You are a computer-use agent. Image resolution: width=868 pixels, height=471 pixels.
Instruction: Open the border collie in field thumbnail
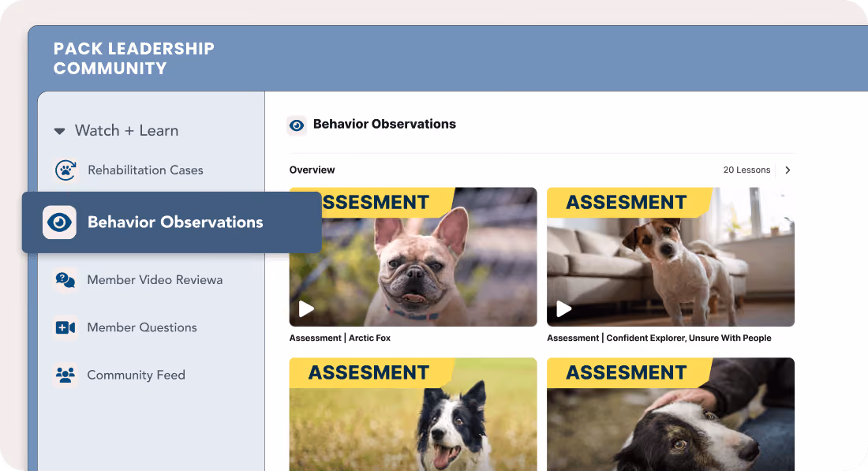413,414
